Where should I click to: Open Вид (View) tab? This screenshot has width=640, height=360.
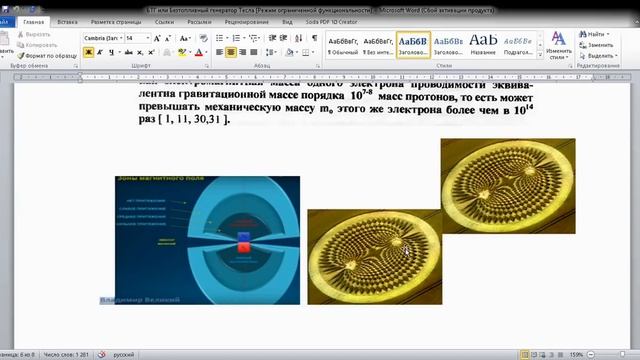(287, 22)
